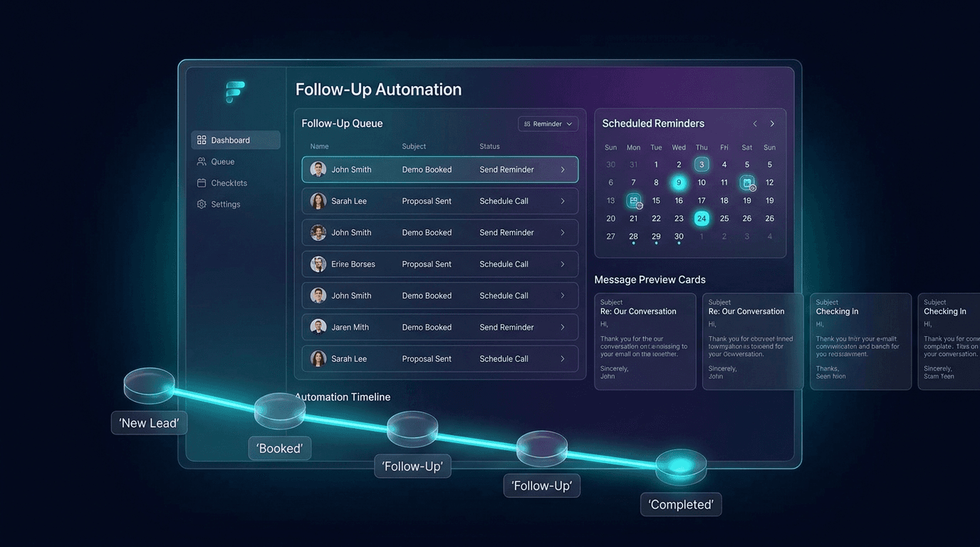Open the Dashboard sidebar item
Viewport: 980px width, 547px height.
click(236, 140)
